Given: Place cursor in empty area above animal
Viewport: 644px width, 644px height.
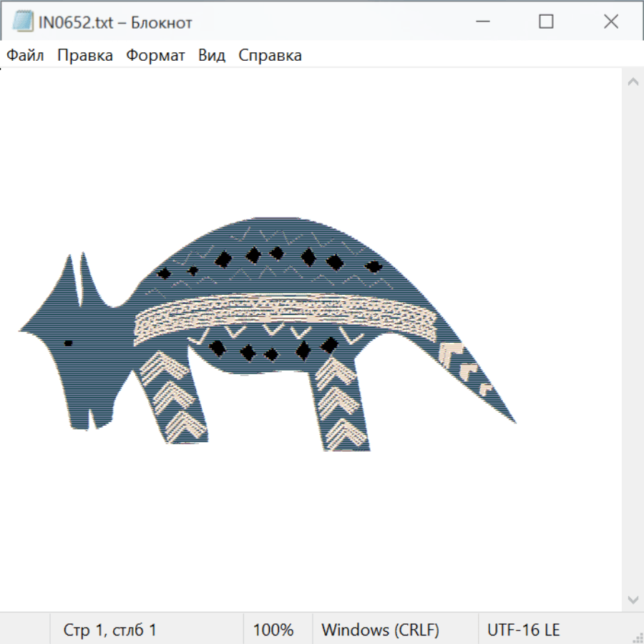Looking at the screenshot, I should [x=308, y=143].
